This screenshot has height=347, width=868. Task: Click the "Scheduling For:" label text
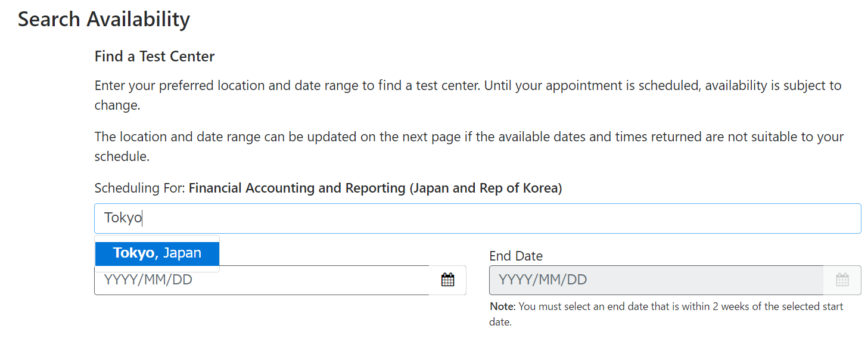point(140,188)
